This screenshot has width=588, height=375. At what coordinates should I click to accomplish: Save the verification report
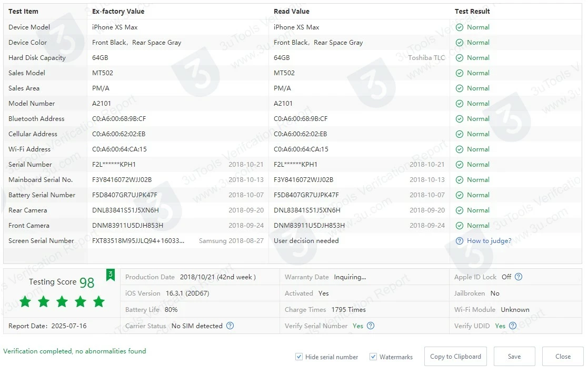514,356
